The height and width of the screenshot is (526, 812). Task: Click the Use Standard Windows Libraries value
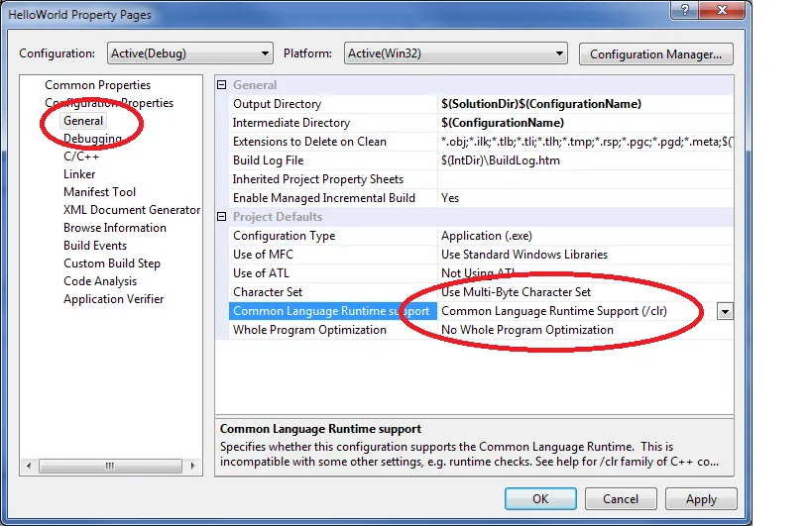coord(524,255)
